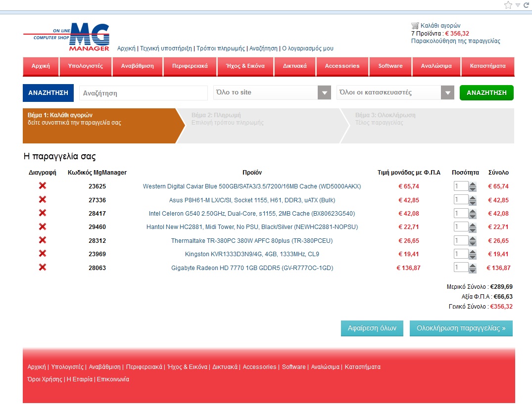Viewport: 532px width, 411px height.
Task: Click Αφαίρεση όλων button
Action: click(372, 328)
